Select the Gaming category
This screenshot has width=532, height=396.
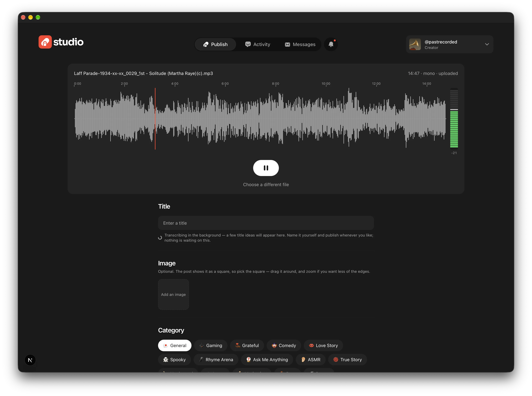(211, 345)
